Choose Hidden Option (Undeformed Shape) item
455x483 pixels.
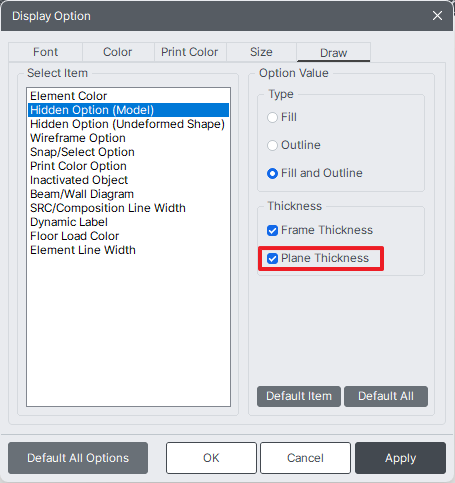128,124
